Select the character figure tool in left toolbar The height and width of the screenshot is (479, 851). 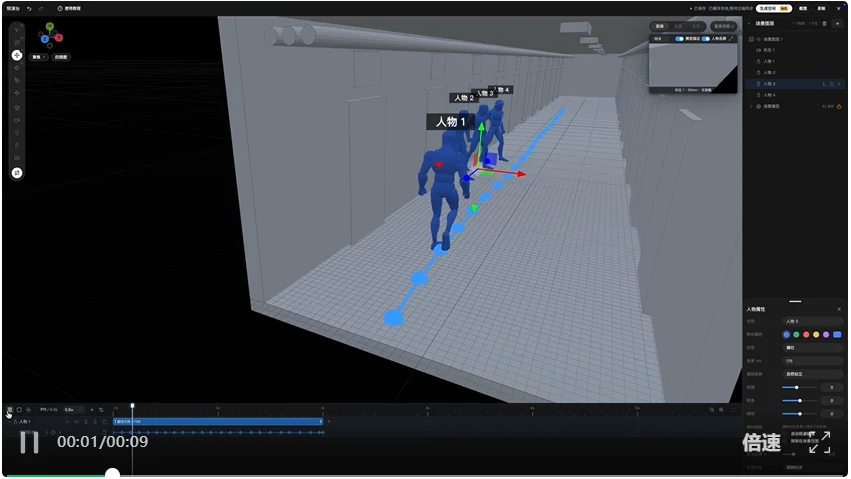coord(17,145)
